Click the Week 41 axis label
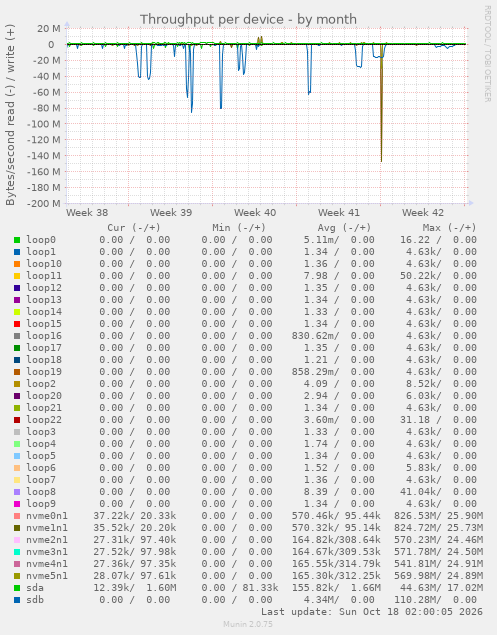Image resolution: width=497 pixels, height=635 pixels. pyautogui.click(x=339, y=213)
